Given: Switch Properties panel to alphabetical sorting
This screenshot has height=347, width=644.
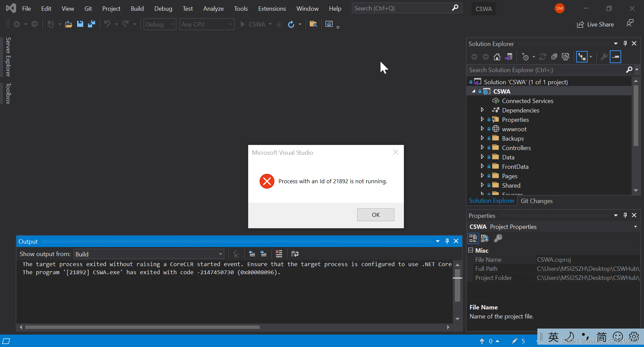Looking at the screenshot, I should pos(484,238).
